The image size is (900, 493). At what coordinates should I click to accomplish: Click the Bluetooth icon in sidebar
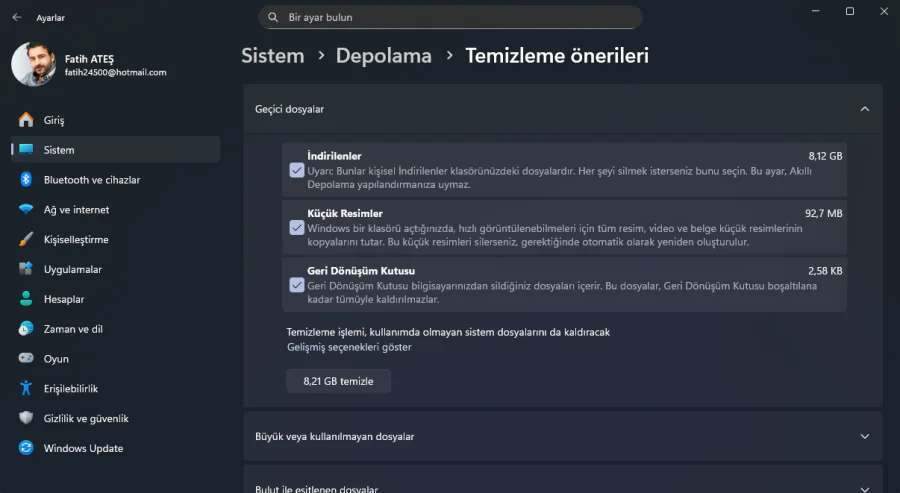point(26,179)
